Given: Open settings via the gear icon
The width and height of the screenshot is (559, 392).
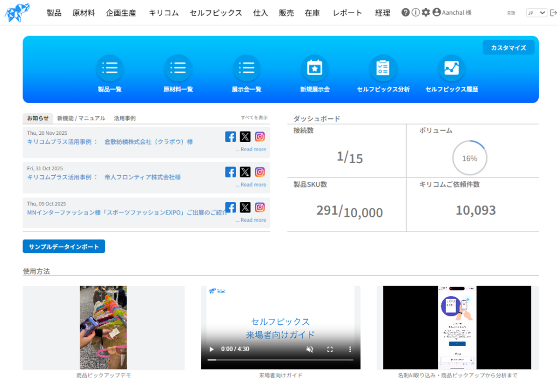Looking at the screenshot, I should pos(426,13).
